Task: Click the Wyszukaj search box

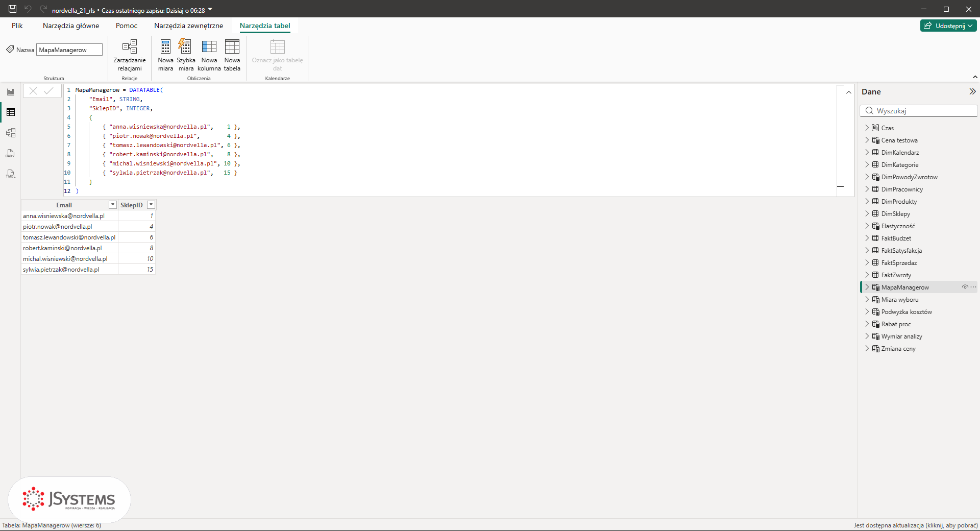Action: click(x=919, y=111)
